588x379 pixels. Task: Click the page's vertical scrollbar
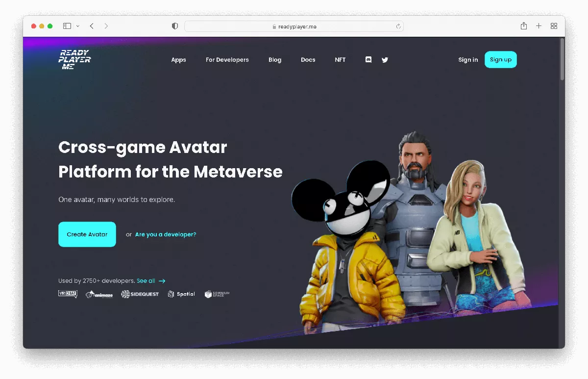click(562, 59)
